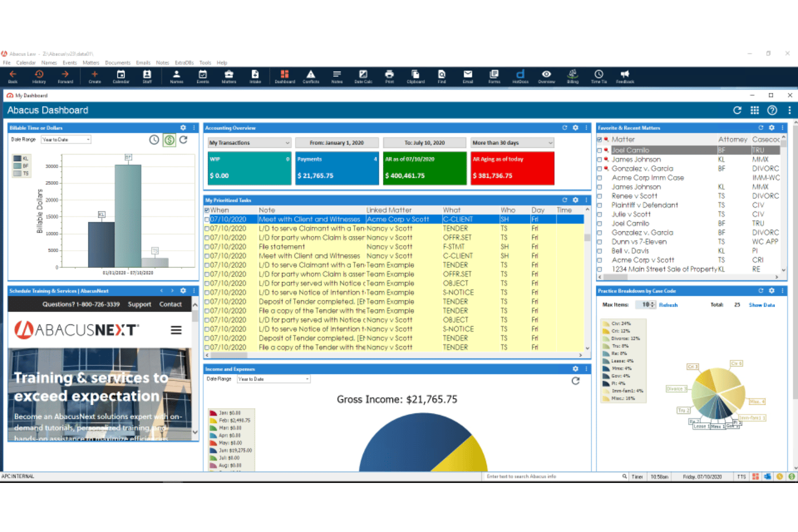Screen dimensions: 798x532
Task: Open Billable Time Date Range dropdown
Action: coord(66,140)
